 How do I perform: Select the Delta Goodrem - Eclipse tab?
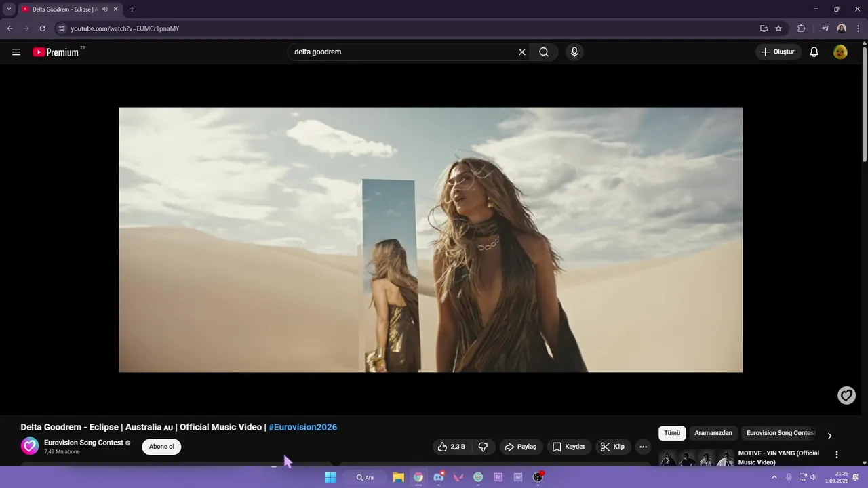pyautogui.click(x=64, y=9)
